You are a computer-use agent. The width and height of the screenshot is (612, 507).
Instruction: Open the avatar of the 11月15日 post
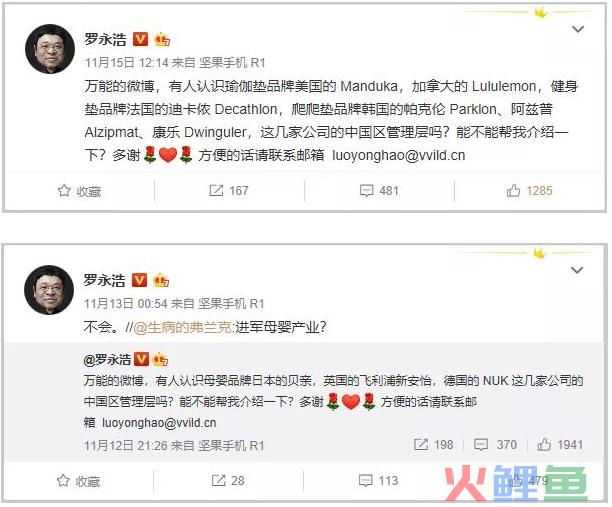coord(50,49)
